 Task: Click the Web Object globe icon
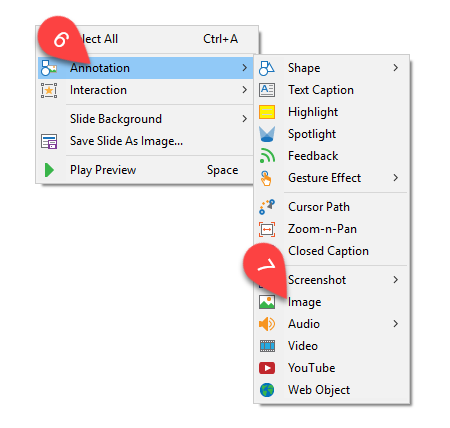[267, 390]
